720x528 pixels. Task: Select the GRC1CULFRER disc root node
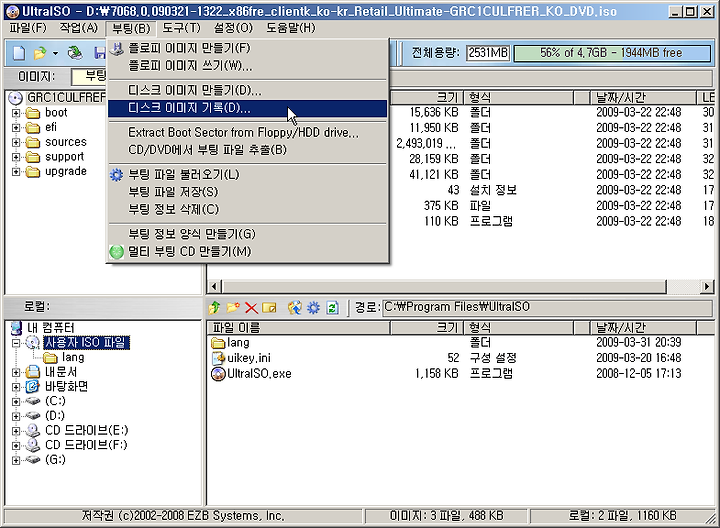pos(66,97)
